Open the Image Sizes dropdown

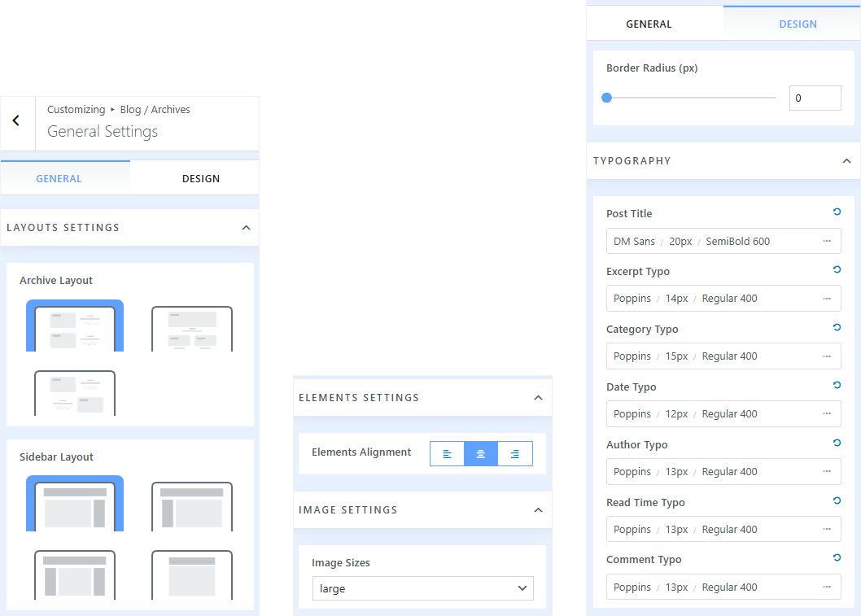(x=422, y=588)
